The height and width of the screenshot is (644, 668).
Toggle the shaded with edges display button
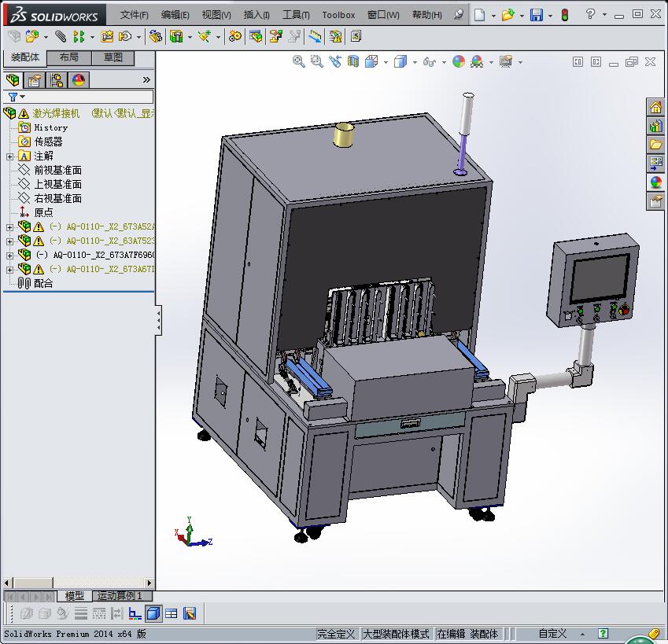click(154, 613)
